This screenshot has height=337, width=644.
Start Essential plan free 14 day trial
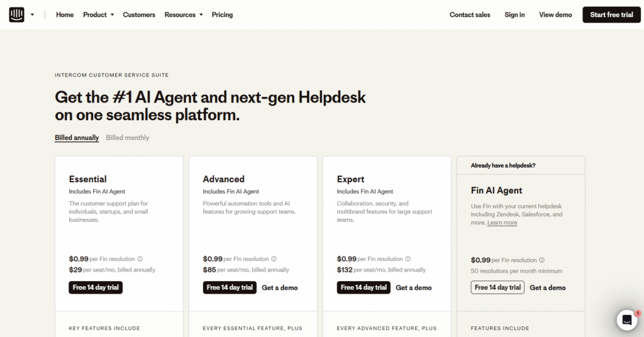(96, 287)
